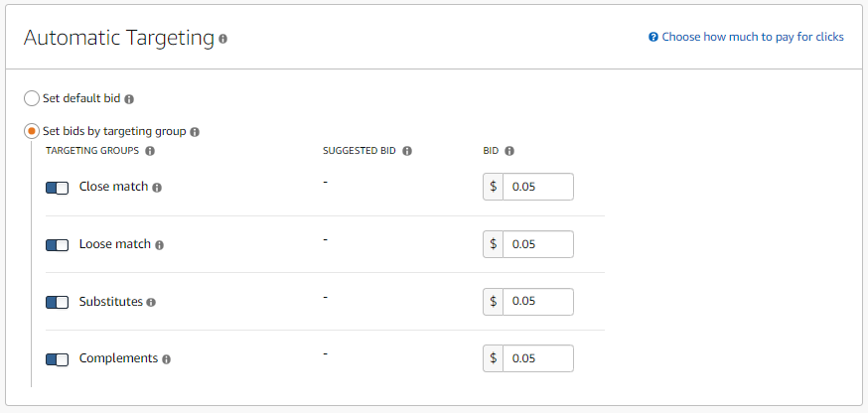
Task: Select Set bids by targeting group radio
Action: 32,131
